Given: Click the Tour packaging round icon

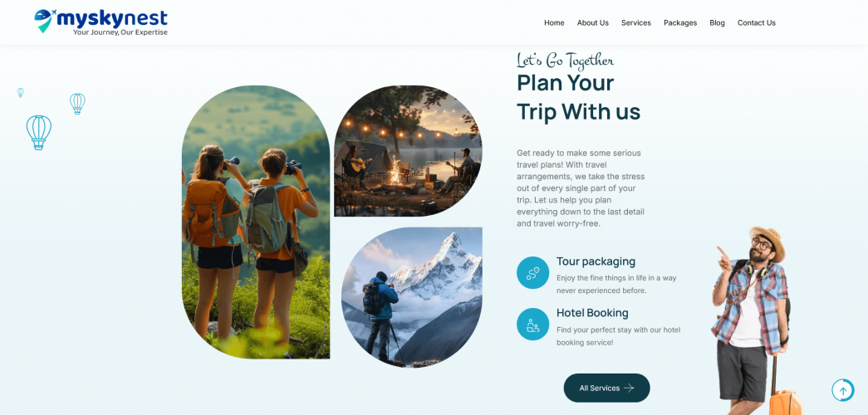Looking at the screenshot, I should 532,273.
